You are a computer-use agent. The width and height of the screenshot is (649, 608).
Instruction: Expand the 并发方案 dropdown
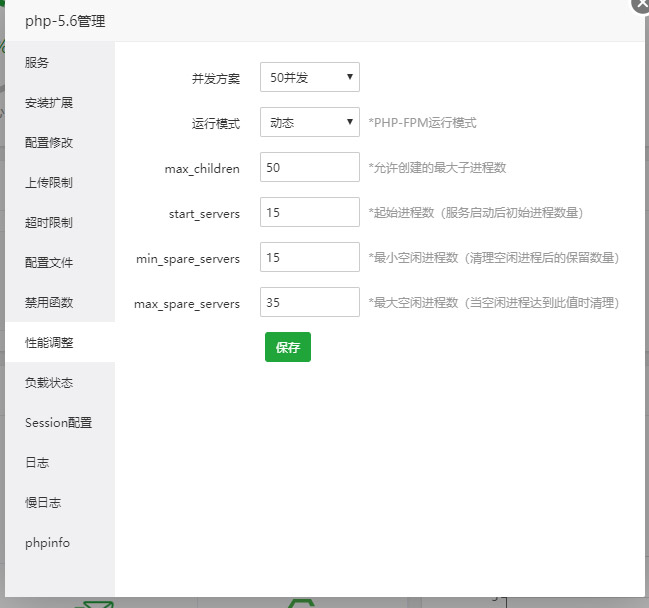tap(309, 77)
